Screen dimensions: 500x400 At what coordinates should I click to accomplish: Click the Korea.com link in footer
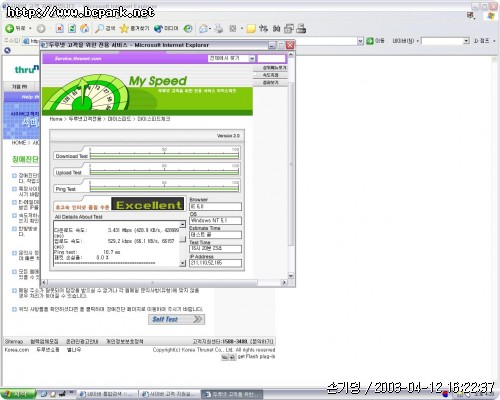[17, 350]
